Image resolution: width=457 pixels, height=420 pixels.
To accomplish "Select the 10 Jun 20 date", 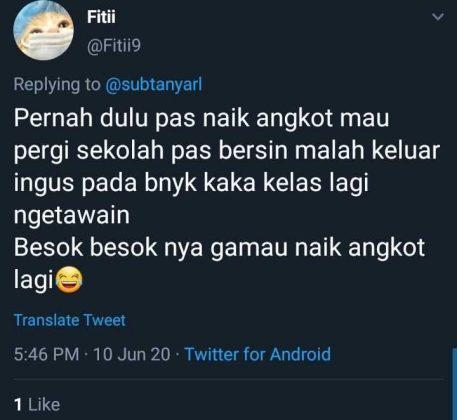I will pos(132,354).
